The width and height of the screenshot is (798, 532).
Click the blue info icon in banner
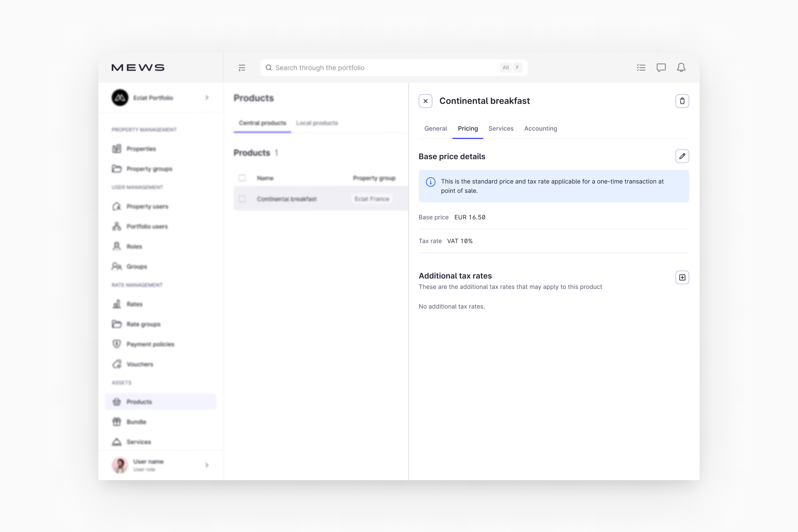[431, 182]
